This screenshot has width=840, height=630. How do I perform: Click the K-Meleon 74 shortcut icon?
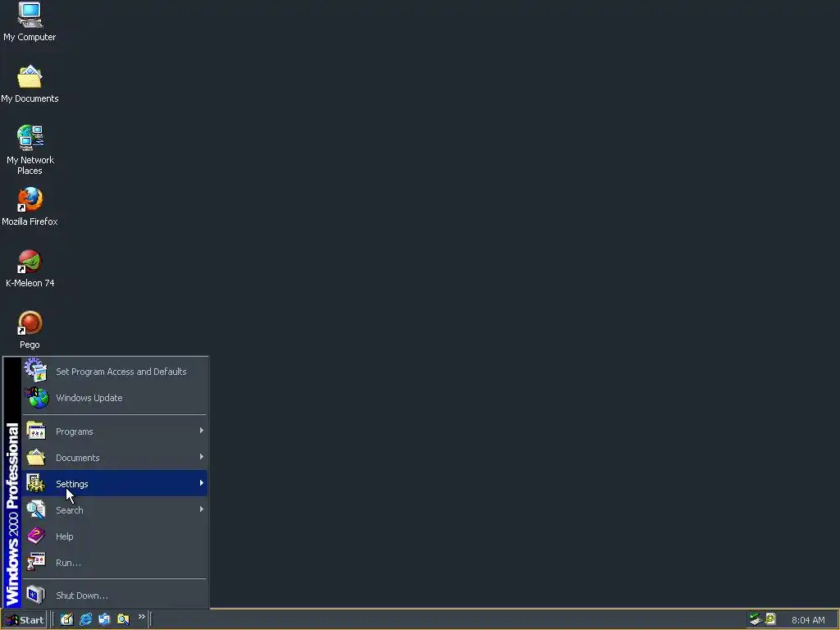pos(30,268)
